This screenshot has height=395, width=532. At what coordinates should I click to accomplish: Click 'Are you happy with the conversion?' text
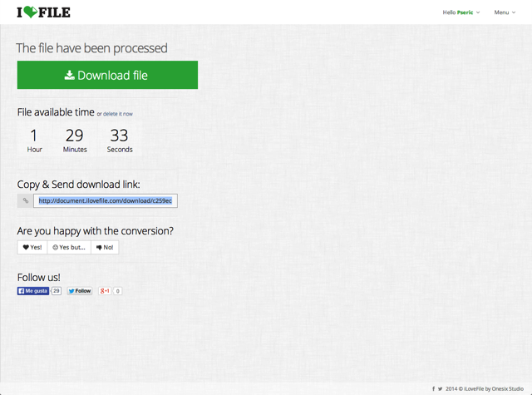click(x=95, y=231)
